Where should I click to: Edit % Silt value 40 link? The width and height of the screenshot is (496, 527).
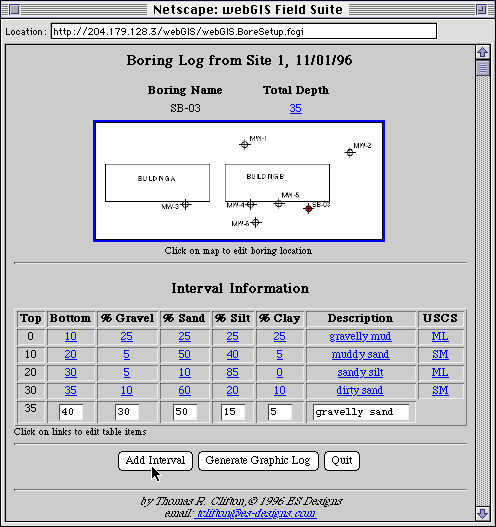[x=233, y=354]
